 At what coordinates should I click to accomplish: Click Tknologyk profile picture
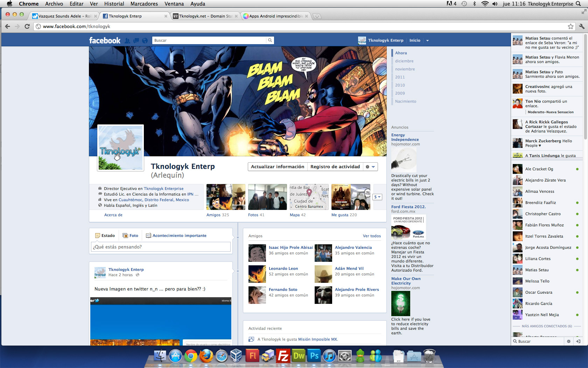(x=121, y=148)
